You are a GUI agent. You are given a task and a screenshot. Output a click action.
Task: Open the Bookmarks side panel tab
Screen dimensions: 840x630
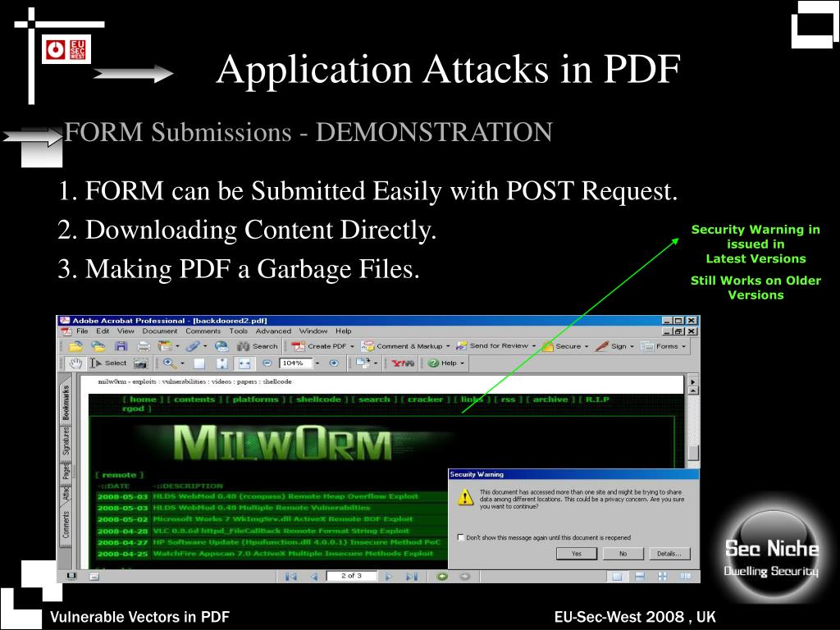click(x=66, y=403)
